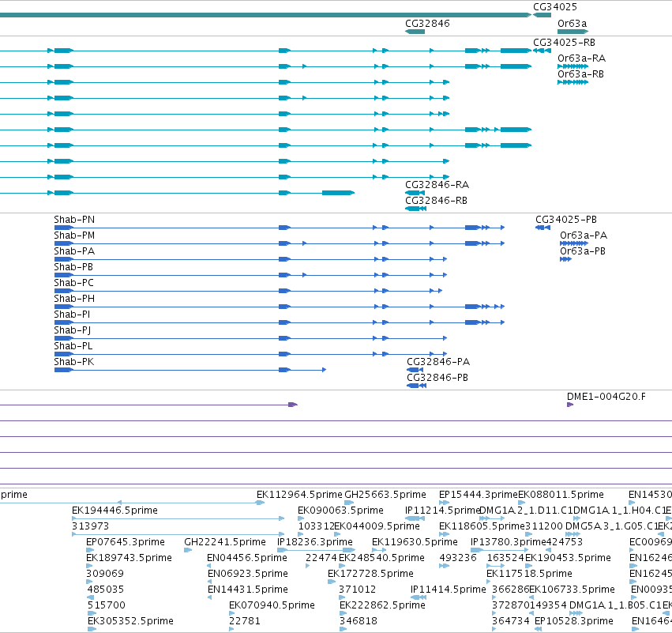The image size is (672, 633).
Task: Select the Or63a-RA transcript label
Action: 581,58
